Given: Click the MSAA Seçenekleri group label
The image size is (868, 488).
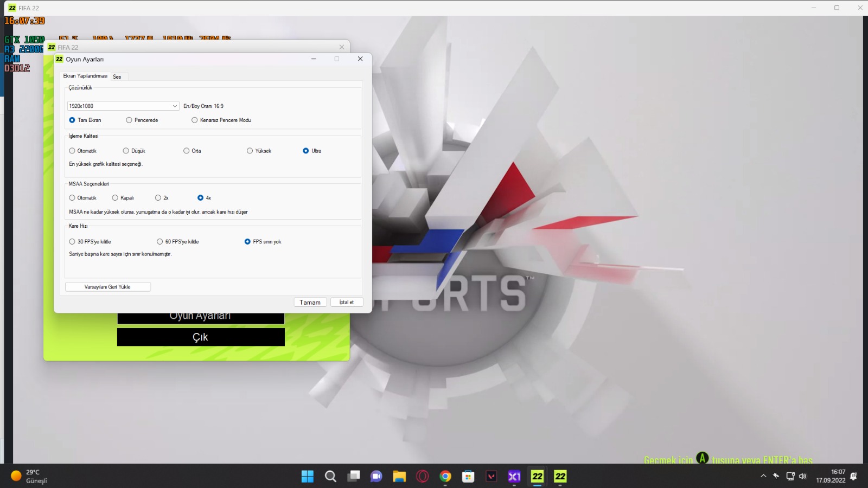Looking at the screenshot, I should [88, 184].
